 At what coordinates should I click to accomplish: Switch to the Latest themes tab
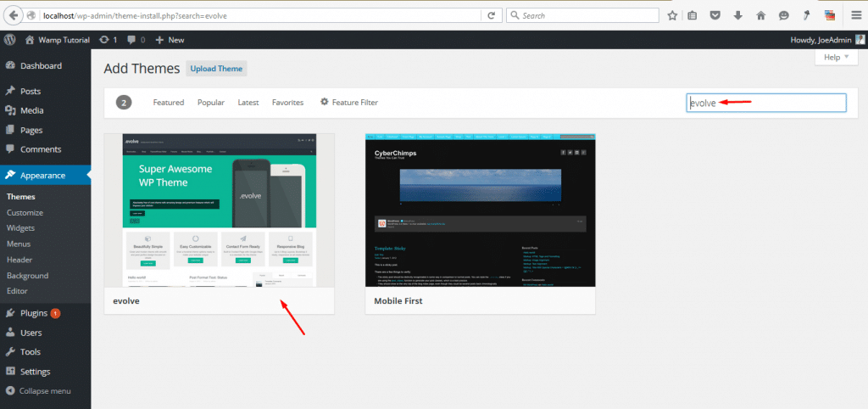click(248, 103)
